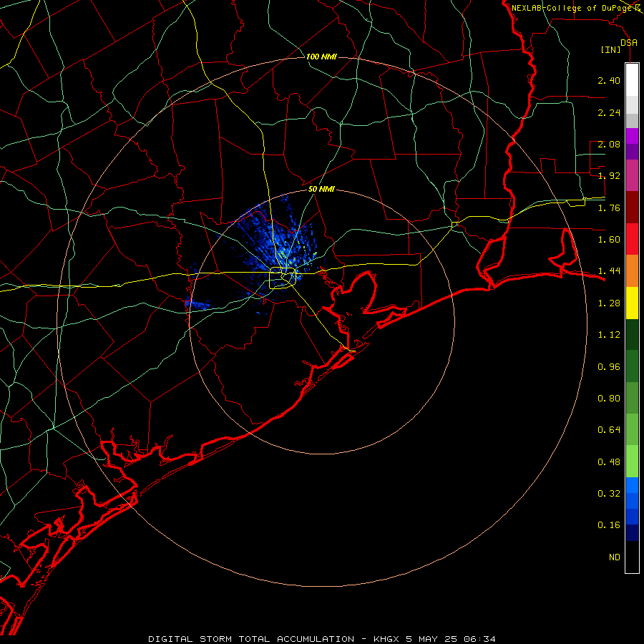Click the 1.60 legend value
The height and width of the screenshot is (644, 644).
[609, 240]
